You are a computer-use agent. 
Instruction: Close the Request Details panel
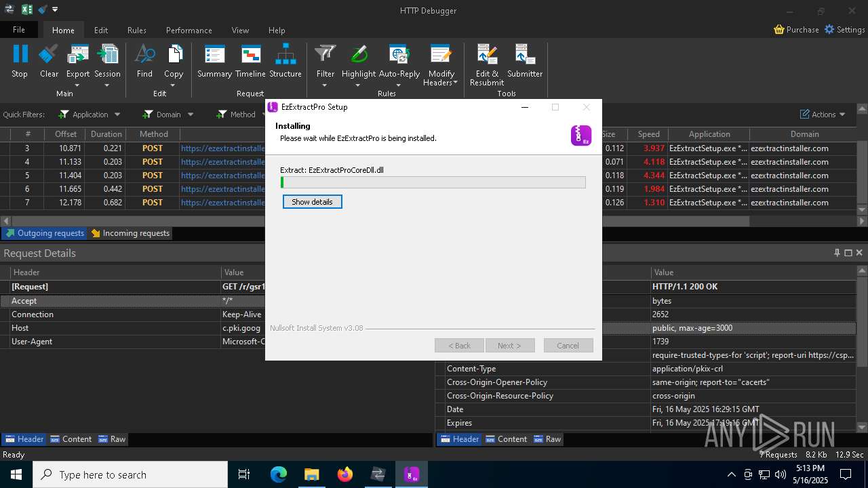click(x=859, y=253)
